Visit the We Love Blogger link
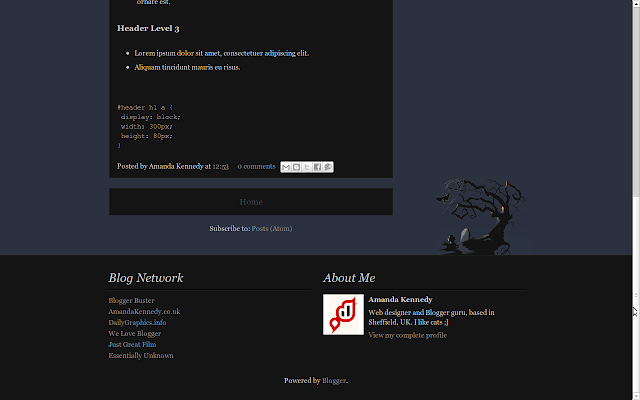Screen dimensions: 640x400 134,334
